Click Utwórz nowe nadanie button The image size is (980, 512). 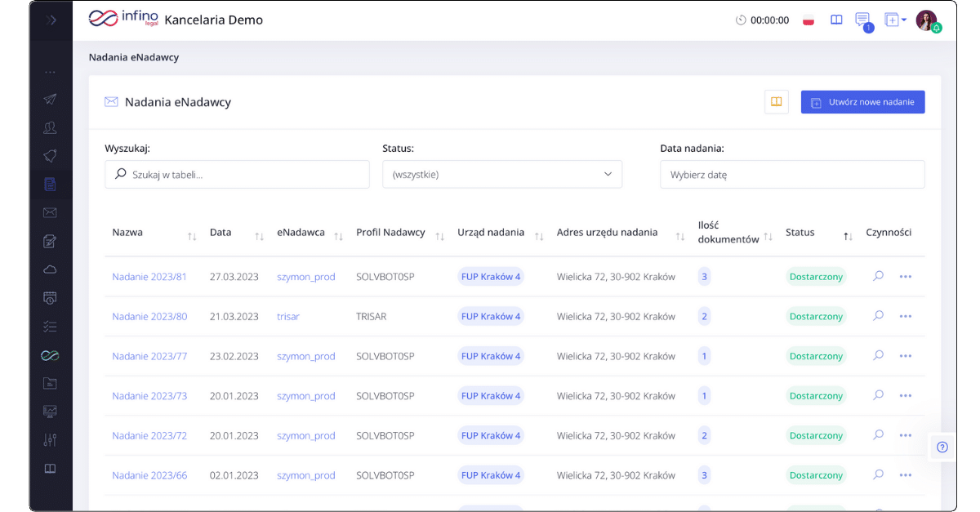[862, 102]
